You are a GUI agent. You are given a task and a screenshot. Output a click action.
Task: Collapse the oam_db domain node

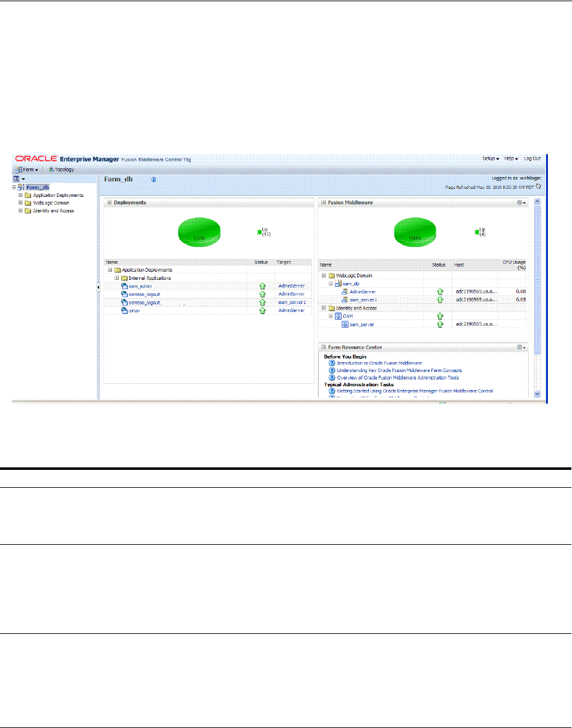pyautogui.click(x=331, y=284)
